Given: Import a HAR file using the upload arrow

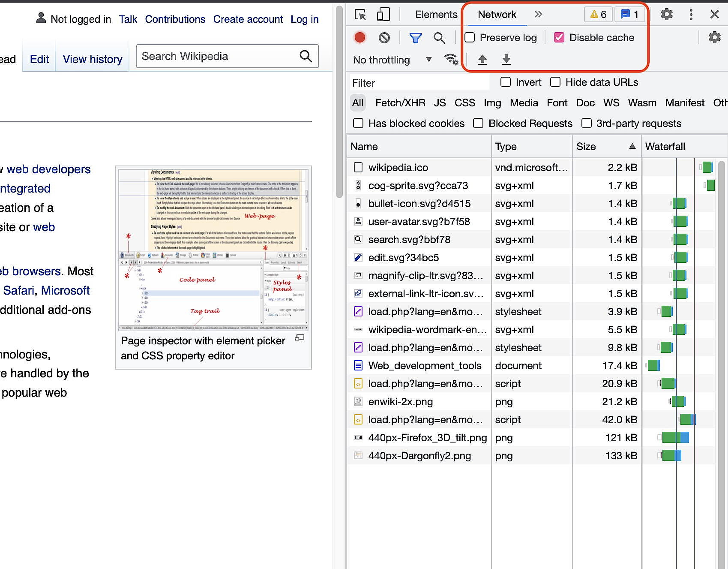Looking at the screenshot, I should (482, 60).
